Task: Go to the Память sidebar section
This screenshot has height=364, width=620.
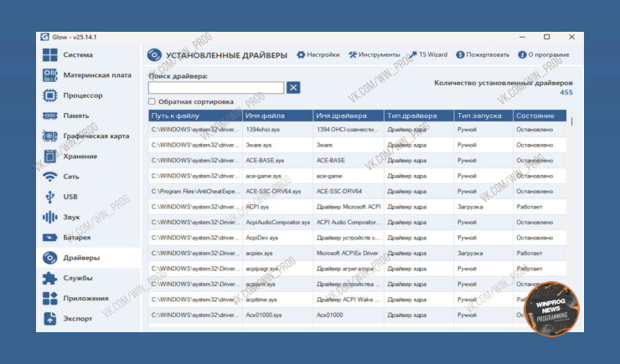Action: (x=75, y=115)
